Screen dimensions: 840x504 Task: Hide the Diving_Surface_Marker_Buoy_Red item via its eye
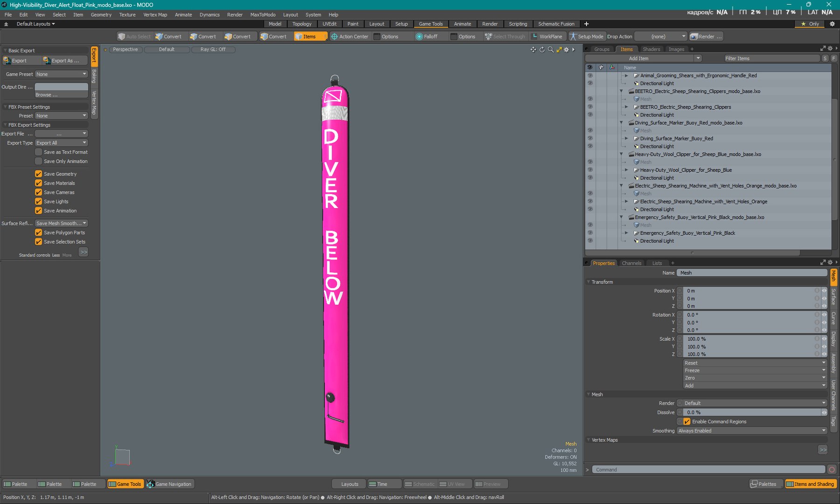point(590,139)
